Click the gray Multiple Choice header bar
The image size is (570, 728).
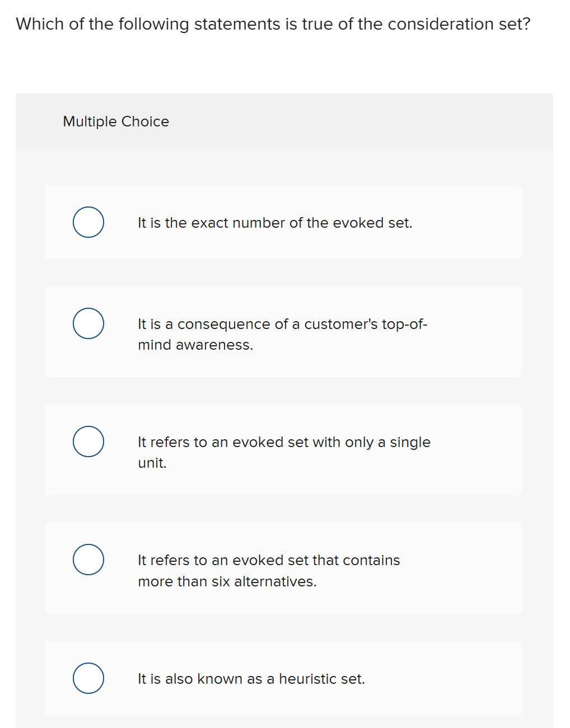pos(336,121)
